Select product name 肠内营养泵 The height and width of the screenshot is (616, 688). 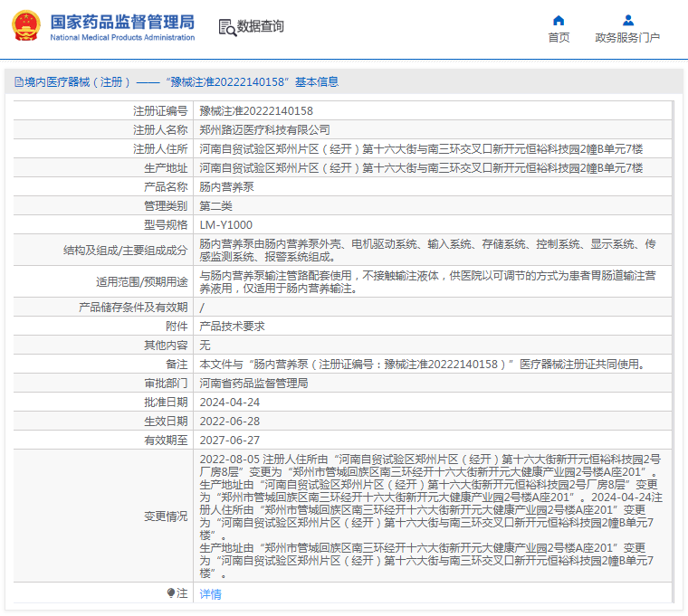[227, 186]
